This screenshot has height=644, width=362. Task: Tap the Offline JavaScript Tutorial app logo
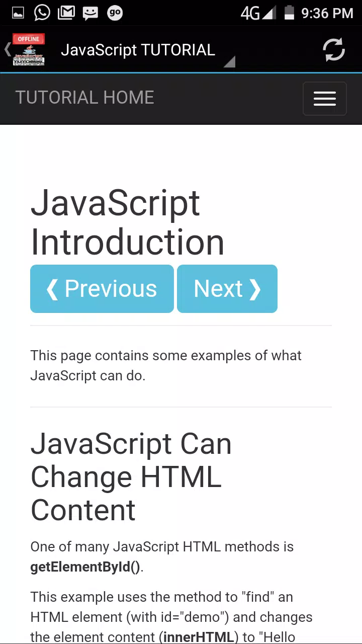pos(29,49)
